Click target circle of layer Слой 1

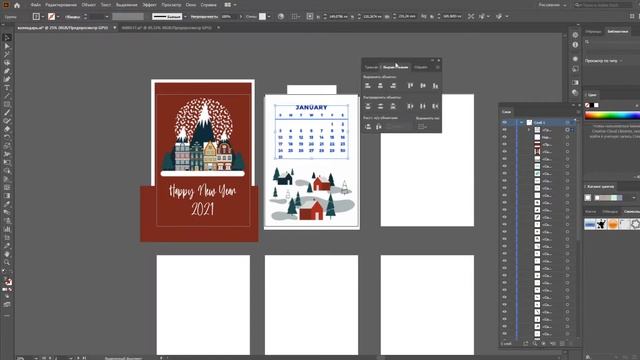click(567, 122)
